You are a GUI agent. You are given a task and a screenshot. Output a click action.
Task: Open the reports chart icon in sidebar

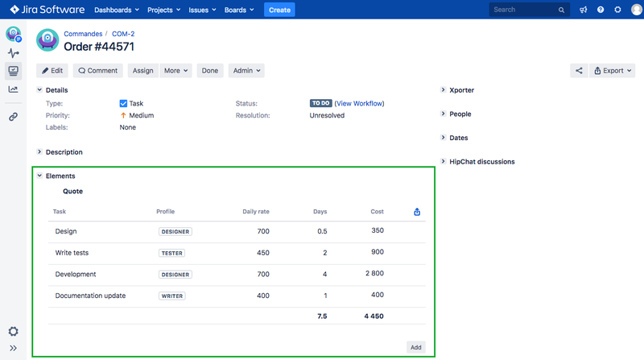pyautogui.click(x=14, y=89)
